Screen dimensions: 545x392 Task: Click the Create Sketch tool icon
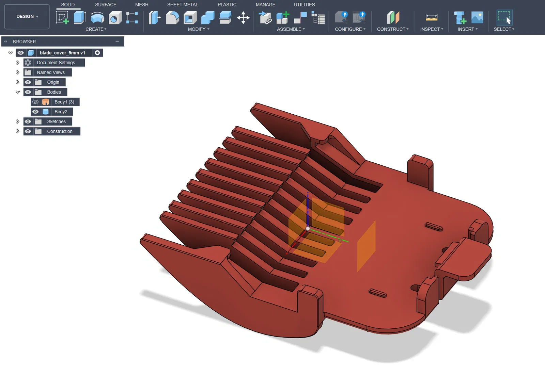coord(62,17)
